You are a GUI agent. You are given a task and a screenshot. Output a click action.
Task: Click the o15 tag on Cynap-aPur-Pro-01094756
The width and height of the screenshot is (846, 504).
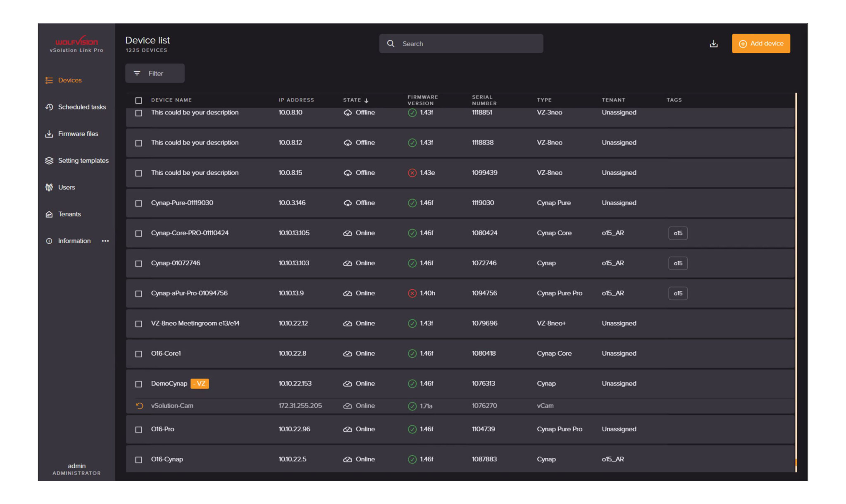point(678,293)
